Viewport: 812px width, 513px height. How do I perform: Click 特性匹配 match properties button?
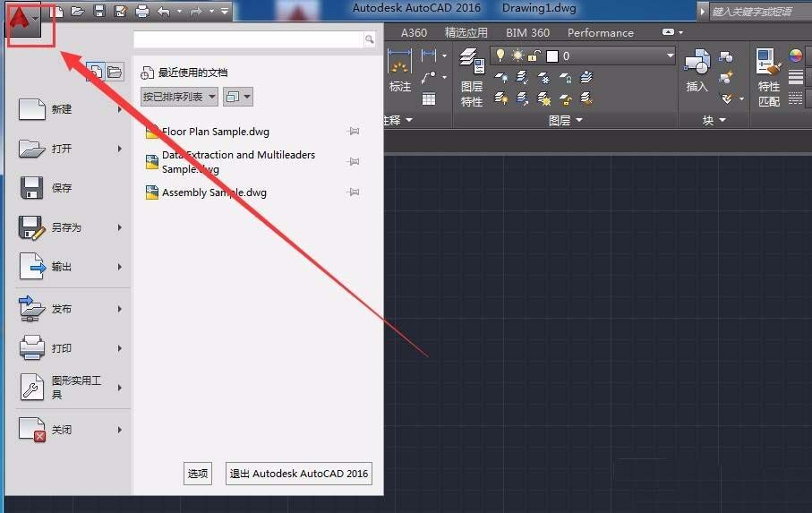pyautogui.click(x=768, y=78)
